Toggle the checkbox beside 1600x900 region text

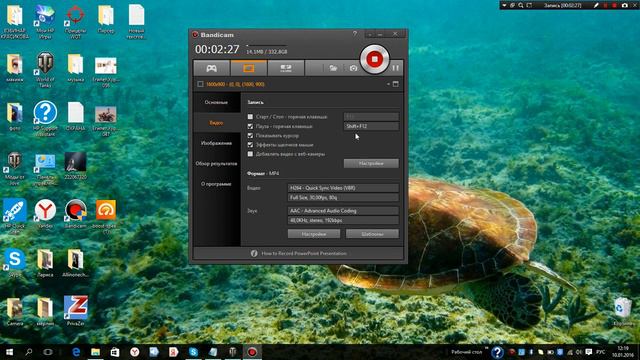200,84
